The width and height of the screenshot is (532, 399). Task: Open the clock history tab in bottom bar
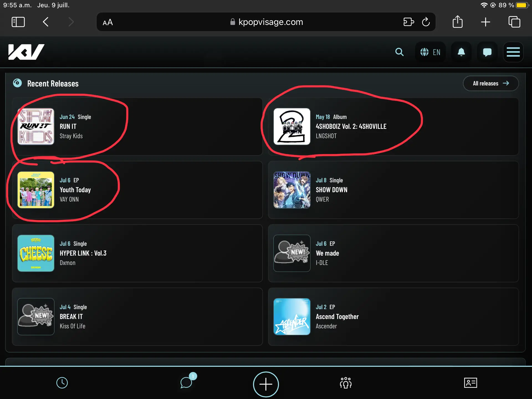click(x=62, y=383)
